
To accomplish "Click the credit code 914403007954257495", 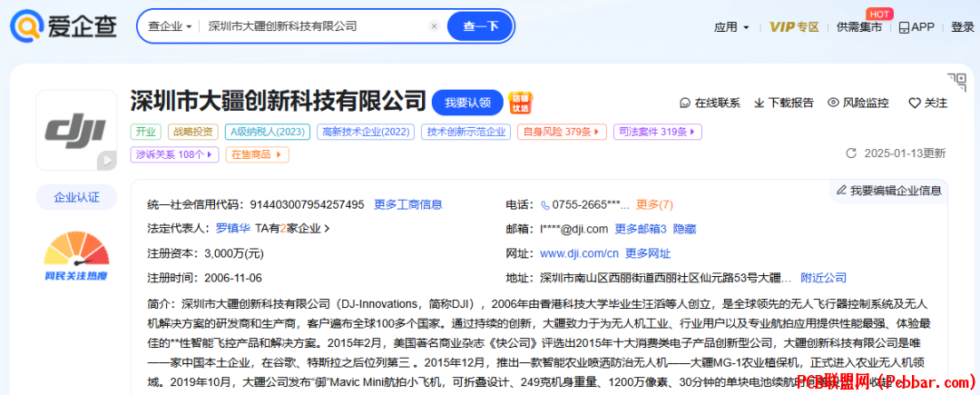I will pyautogui.click(x=307, y=204).
